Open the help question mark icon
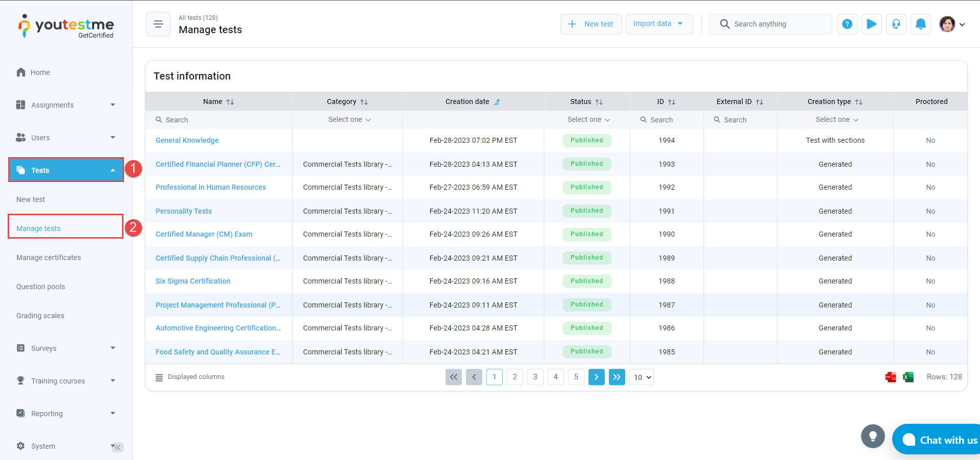980x460 pixels. (x=847, y=24)
